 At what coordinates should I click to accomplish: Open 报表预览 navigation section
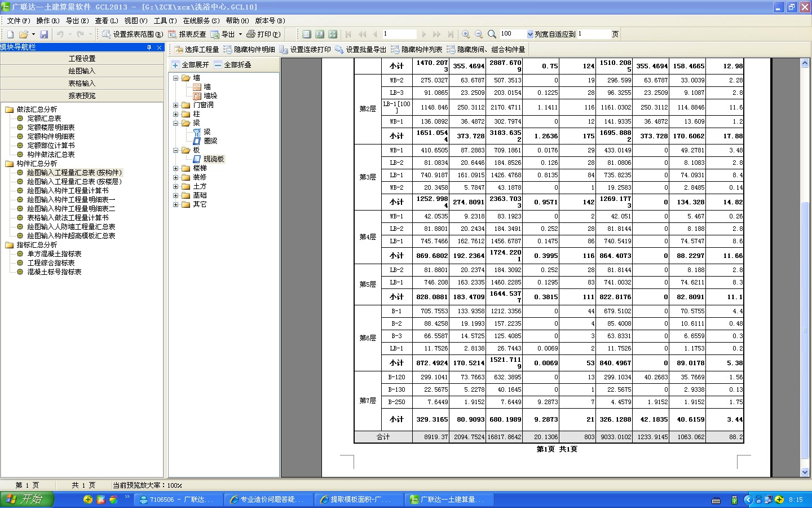point(82,96)
